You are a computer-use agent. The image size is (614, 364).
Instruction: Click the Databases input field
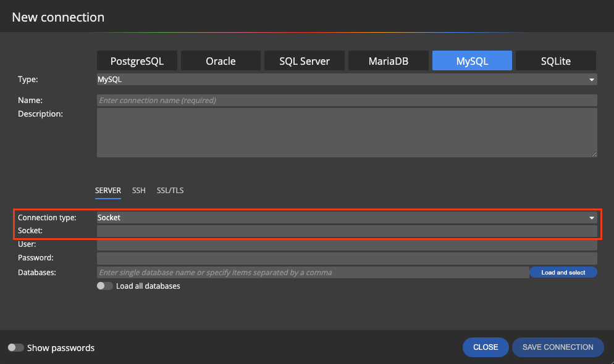[x=313, y=273]
